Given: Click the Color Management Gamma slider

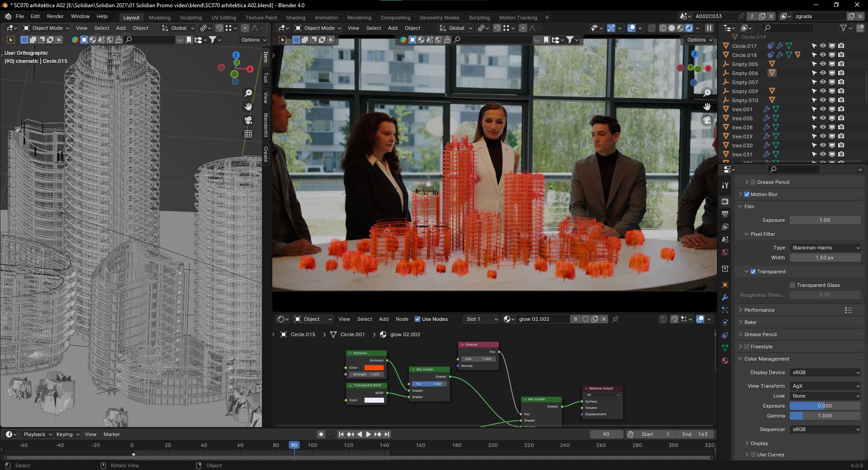Looking at the screenshot, I should coord(825,416).
